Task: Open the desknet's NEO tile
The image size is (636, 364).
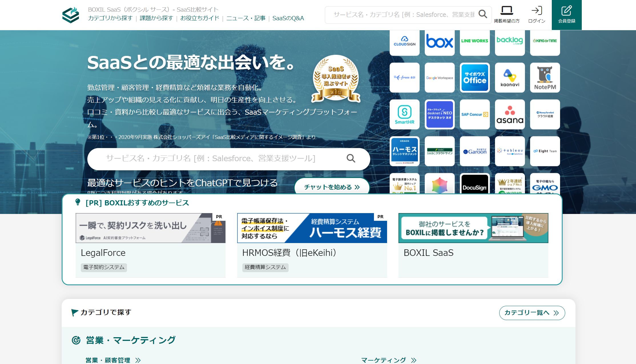Action: pyautogui.click(x=440, y=114)
